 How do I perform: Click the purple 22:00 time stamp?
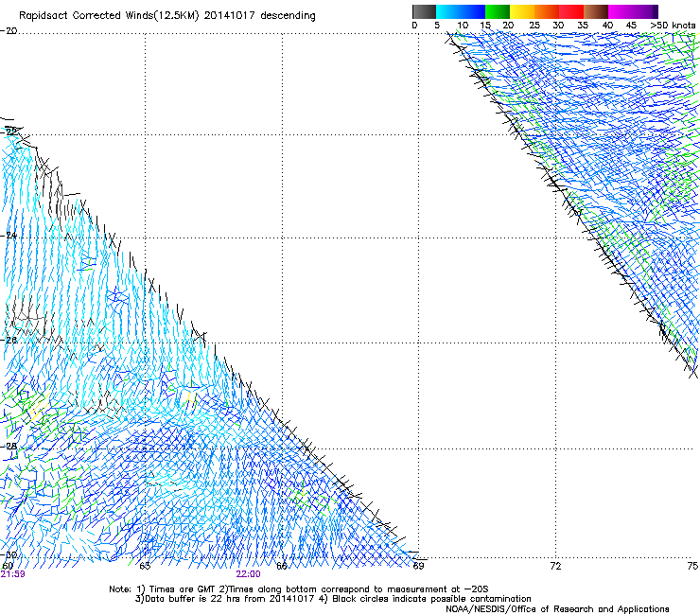[248, 574]
